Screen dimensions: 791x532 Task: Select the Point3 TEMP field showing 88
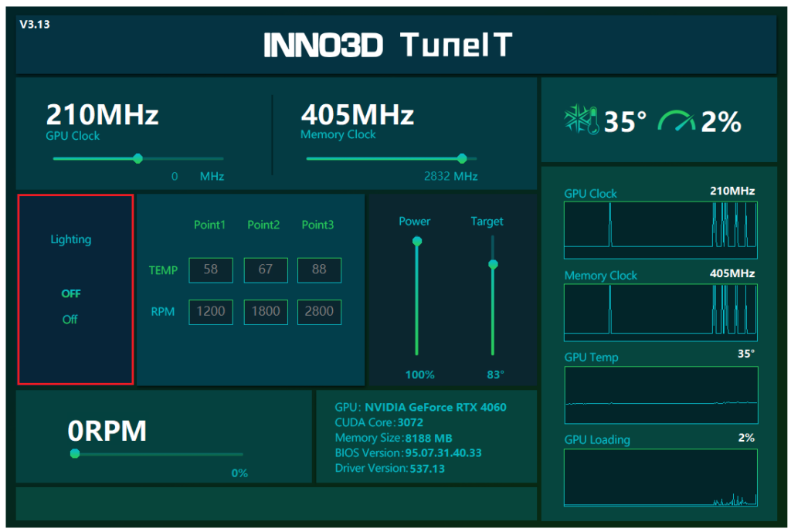tap(319, 269)
